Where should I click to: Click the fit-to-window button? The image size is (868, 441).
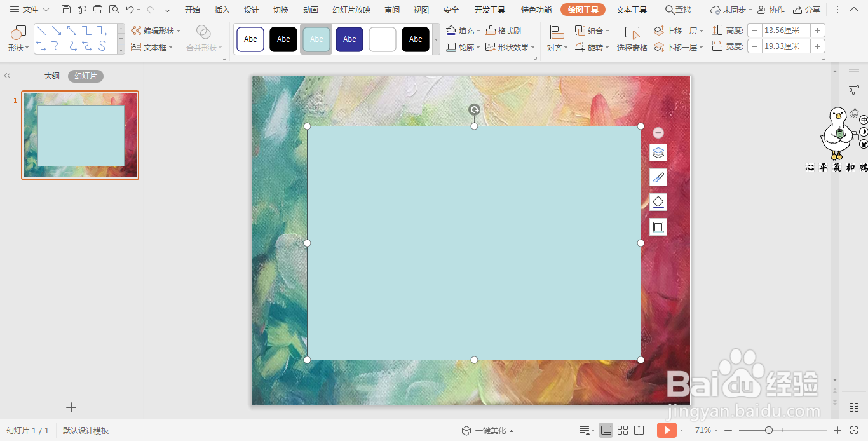[854, 430]
